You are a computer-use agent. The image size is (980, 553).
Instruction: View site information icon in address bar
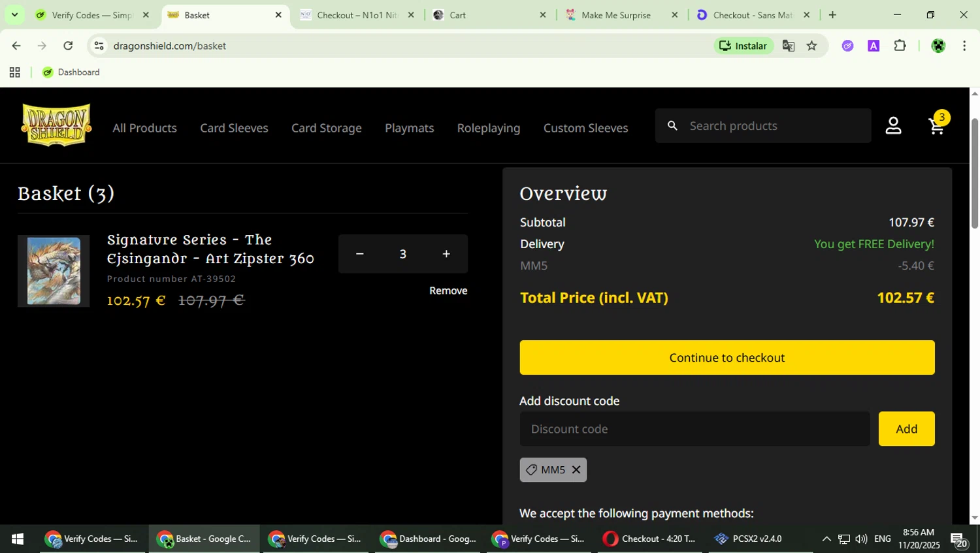(99, 46)
